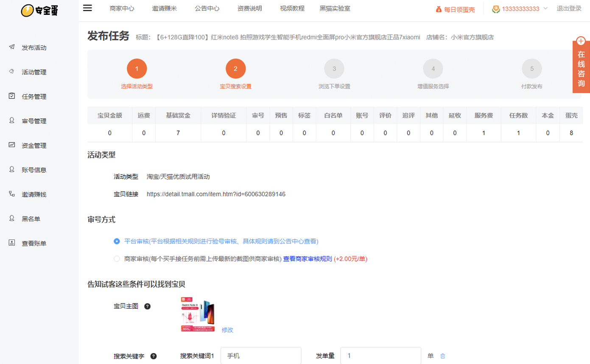Select 商家审核 radio option
This screenshot has width=590, height=364.
click(117, 259)
